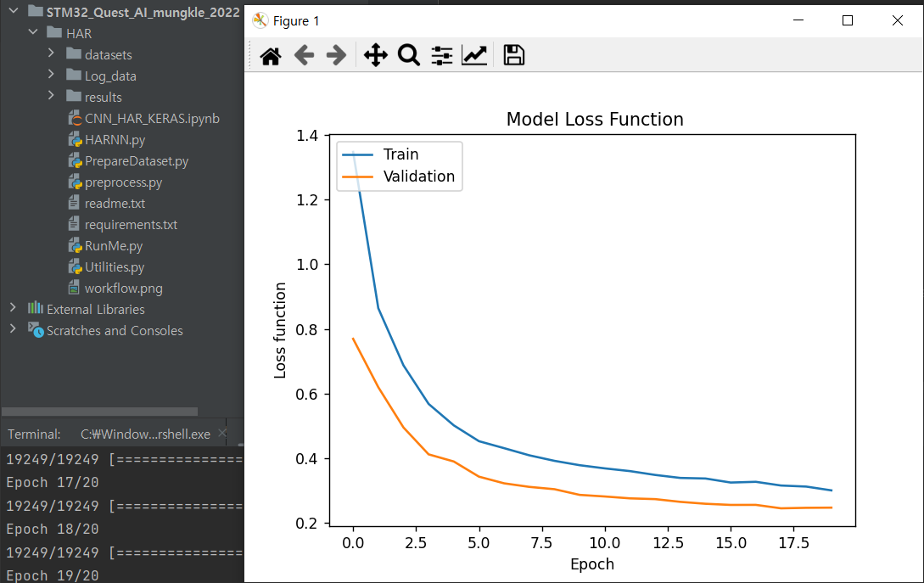Click the Save figure floppy disk icon
The height and width of the screenshot is (583, 924).
(x=513, y=56)
